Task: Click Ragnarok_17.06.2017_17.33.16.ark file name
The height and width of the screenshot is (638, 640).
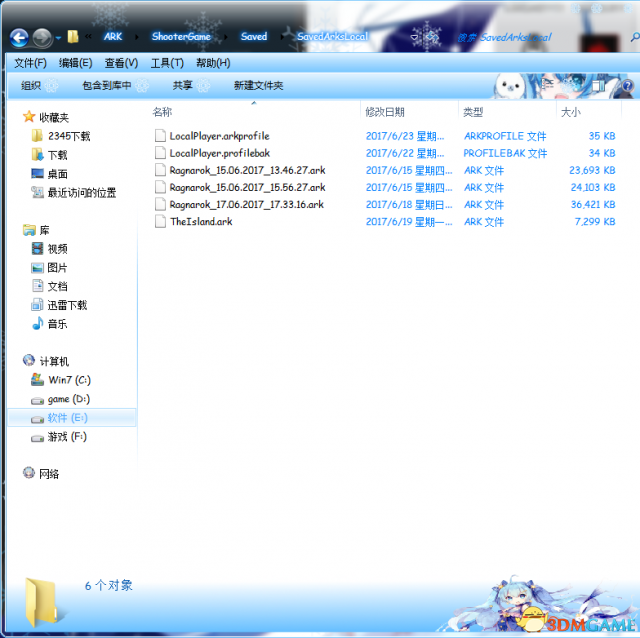Action: [247, 205]
